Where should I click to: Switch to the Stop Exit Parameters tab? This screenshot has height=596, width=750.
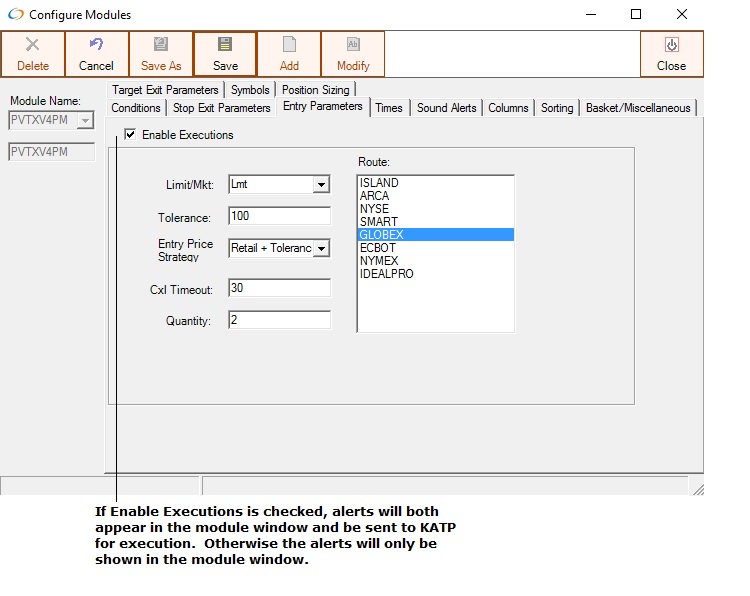pyautogui.click(x=221, y=108)
